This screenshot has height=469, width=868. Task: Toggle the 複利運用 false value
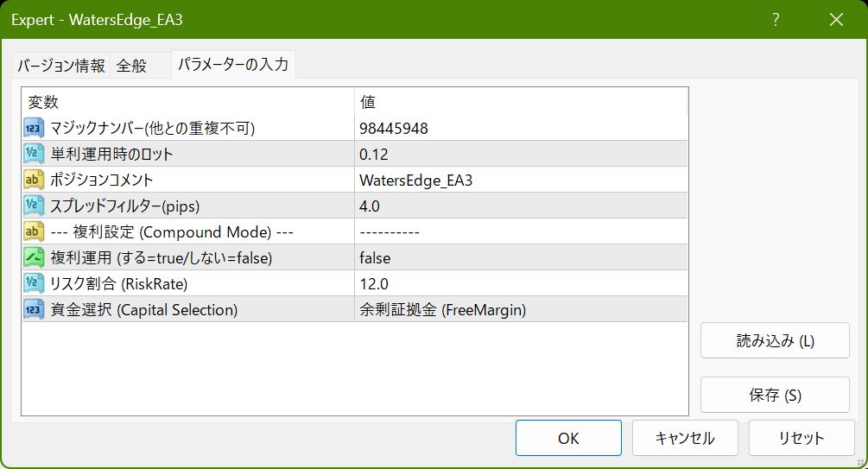(375, 257)
